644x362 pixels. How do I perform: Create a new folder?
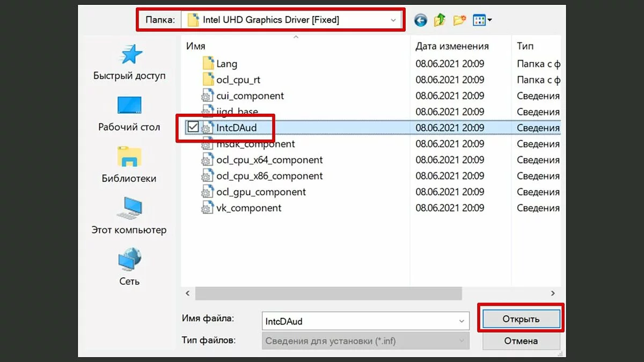tap(459, 20)
